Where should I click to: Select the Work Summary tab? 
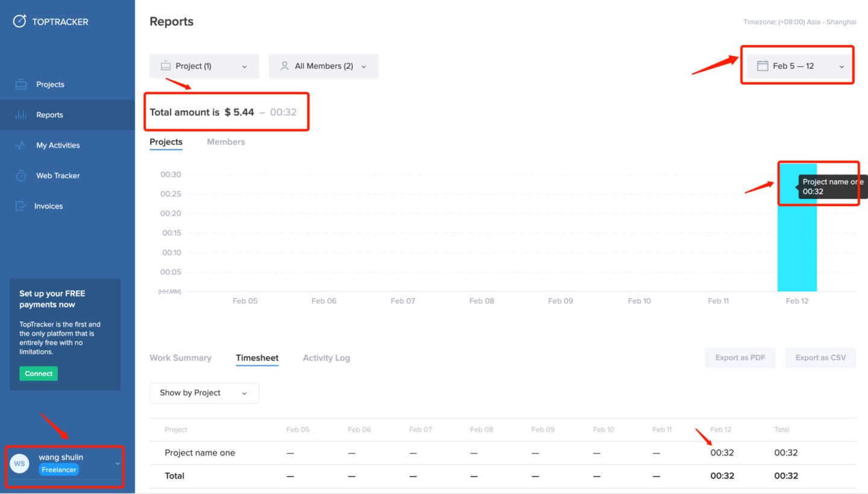(180, 358)
